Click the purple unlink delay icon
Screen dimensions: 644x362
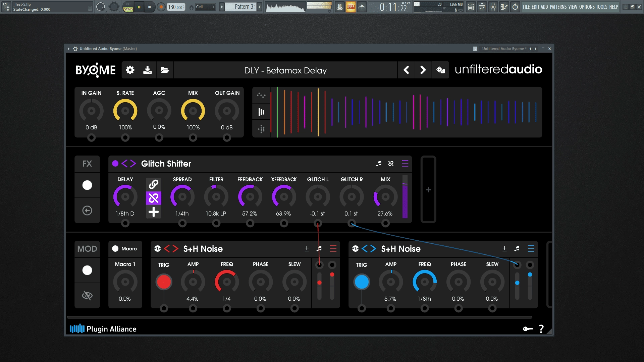(x=154, y=198)
